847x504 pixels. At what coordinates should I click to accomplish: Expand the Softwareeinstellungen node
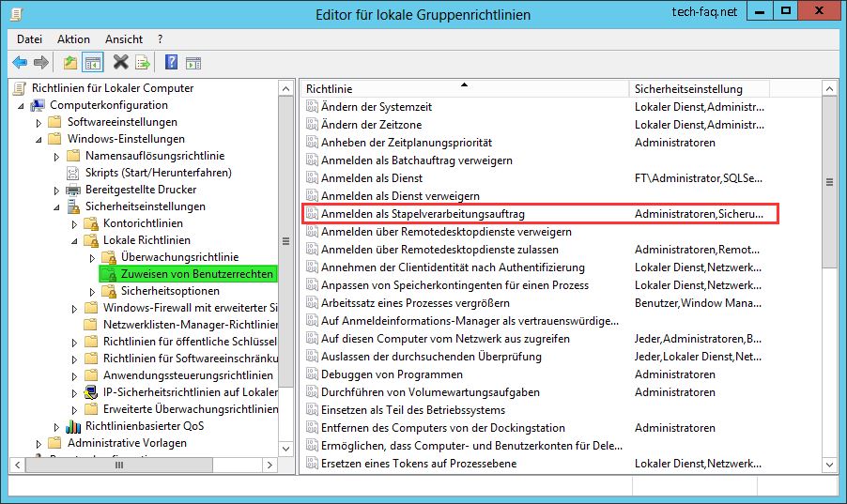point(38,123)
